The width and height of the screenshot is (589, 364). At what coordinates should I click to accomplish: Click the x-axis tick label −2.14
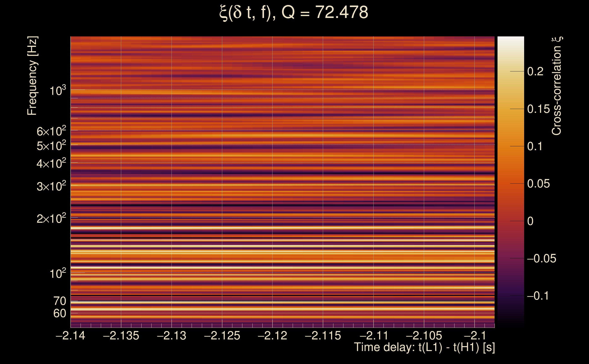pyautogui.click(x=70, y=336)
